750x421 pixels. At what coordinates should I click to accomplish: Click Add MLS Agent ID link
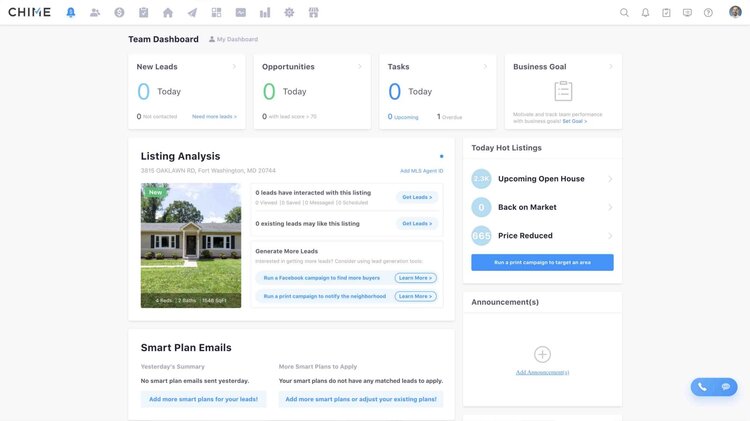click(421, 171)
